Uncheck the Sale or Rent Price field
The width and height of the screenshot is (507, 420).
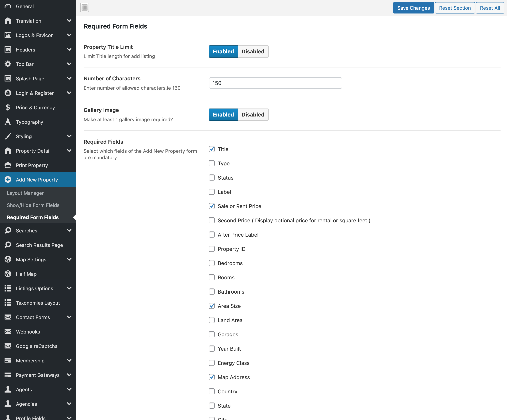tap(212, 206)
